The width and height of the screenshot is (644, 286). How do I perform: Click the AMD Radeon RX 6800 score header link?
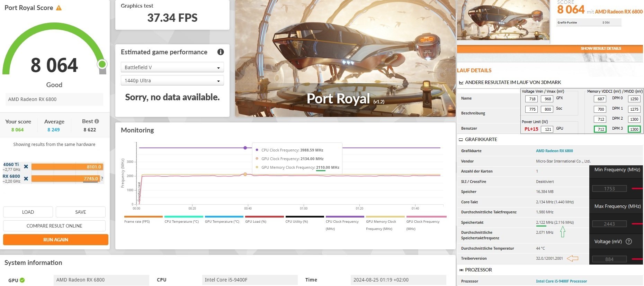click(619, 12)
